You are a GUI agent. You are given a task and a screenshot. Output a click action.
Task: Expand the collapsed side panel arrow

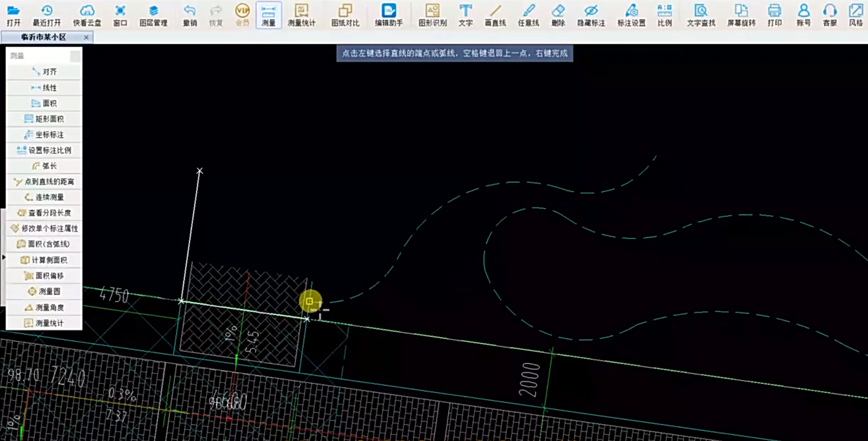click(3, 257)
